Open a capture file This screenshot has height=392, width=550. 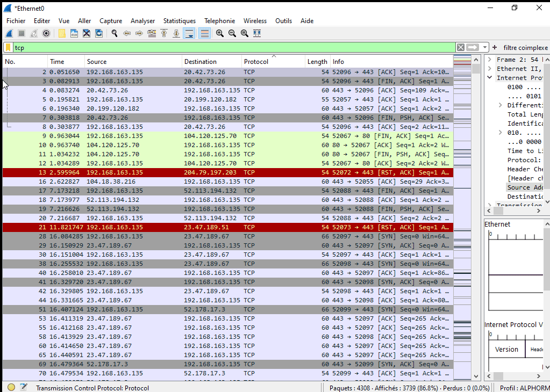click(x=62, y=33)
